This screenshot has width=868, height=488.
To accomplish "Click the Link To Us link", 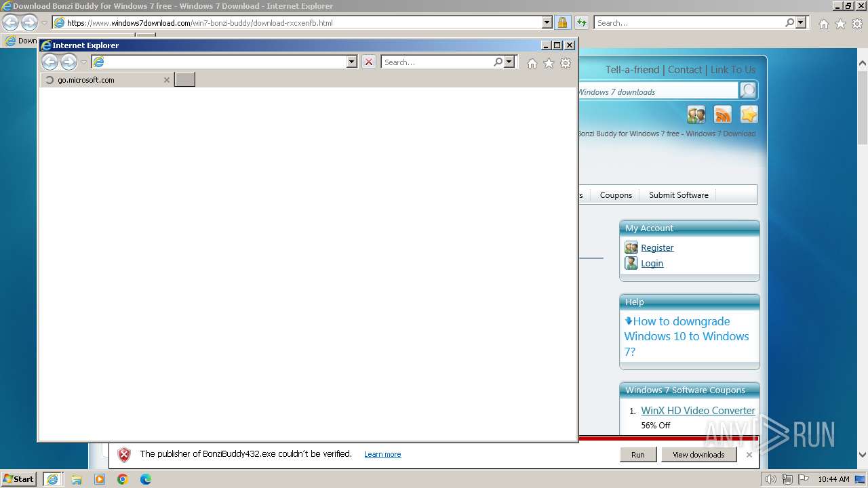I will tap(733, 70).
